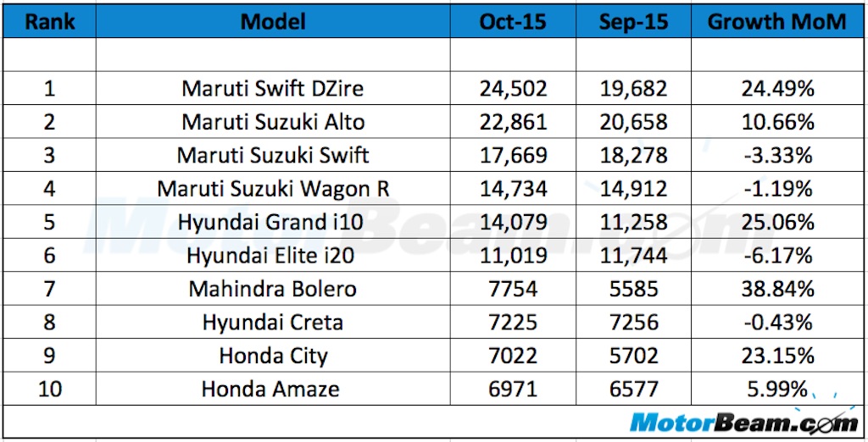Click the Hyundai Grand i10 cell
The width and height of the screenshot is (868, 442).
[x=272, y=223]
